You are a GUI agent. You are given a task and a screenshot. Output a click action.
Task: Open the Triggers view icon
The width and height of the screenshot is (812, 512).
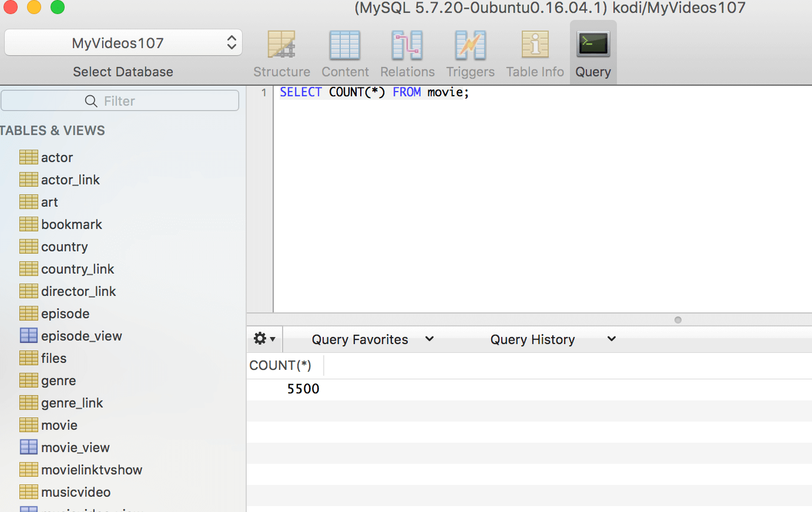(470, 46)
